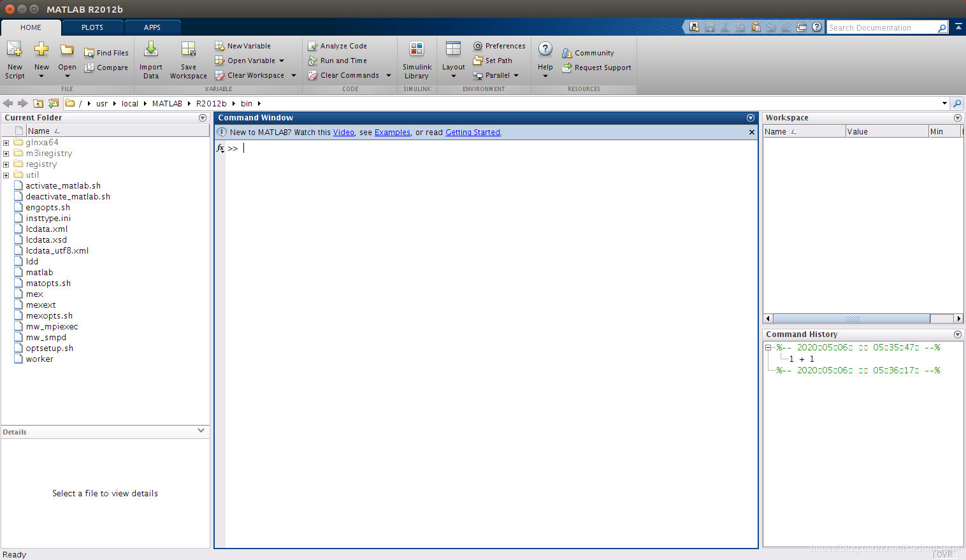Open the Command Window actions menu
Viewport: 966px width, 560px height.
[751, 118]
